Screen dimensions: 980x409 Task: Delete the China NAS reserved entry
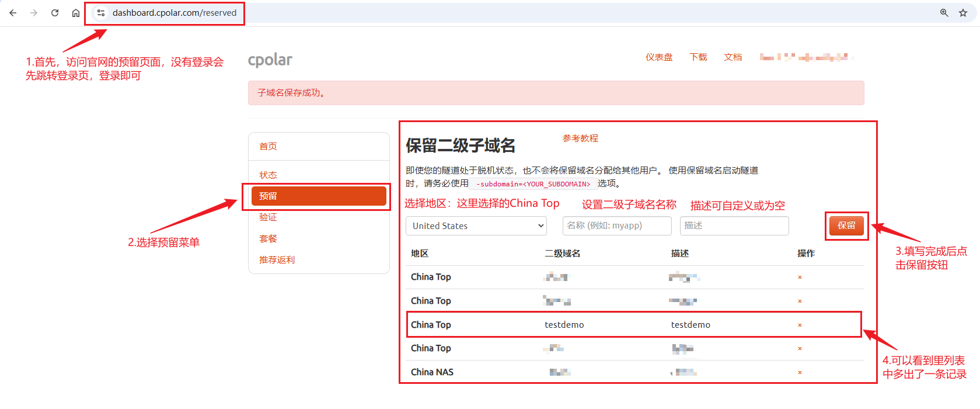(800, 372)
